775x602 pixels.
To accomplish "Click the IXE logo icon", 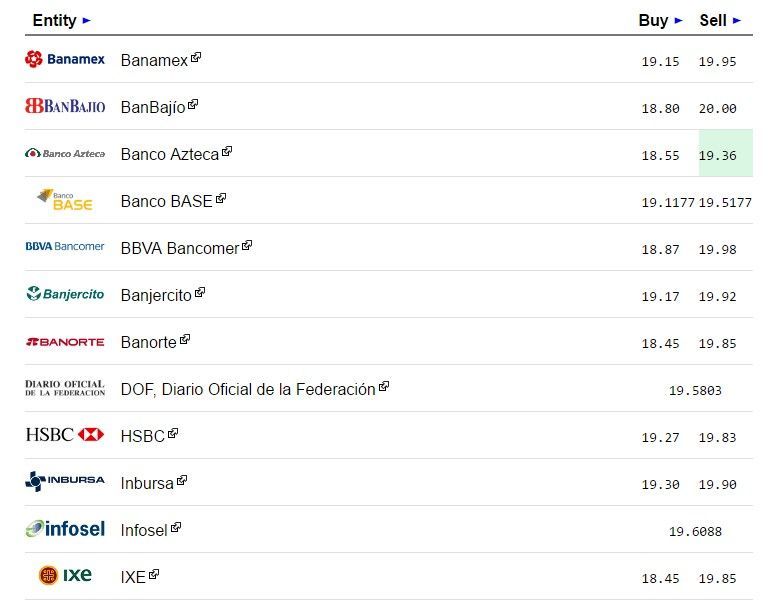I will (65, 575).
